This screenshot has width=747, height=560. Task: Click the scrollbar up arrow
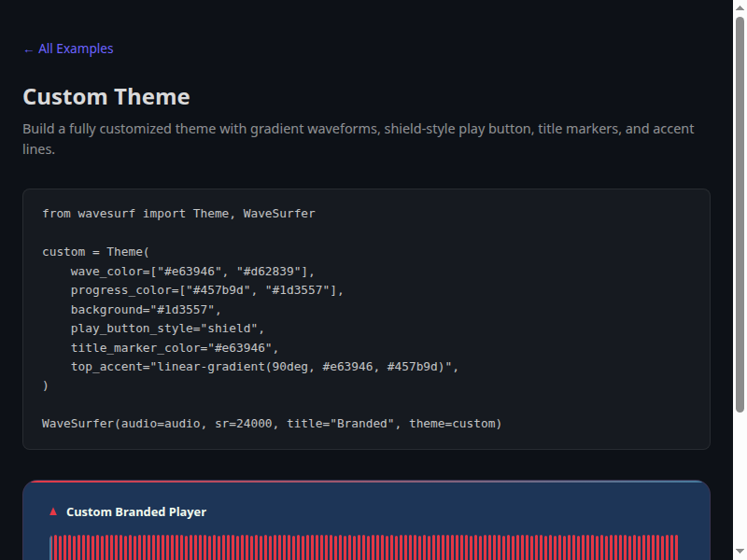click(740, 7)
